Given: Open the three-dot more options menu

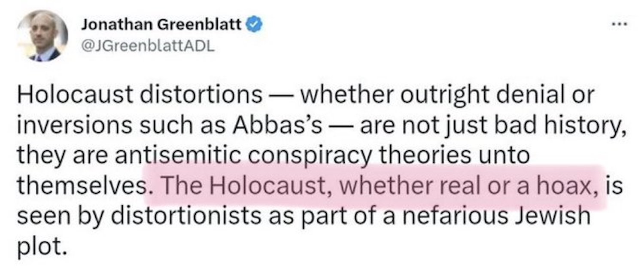Looking at the screenshot, I should click(621, 25).
